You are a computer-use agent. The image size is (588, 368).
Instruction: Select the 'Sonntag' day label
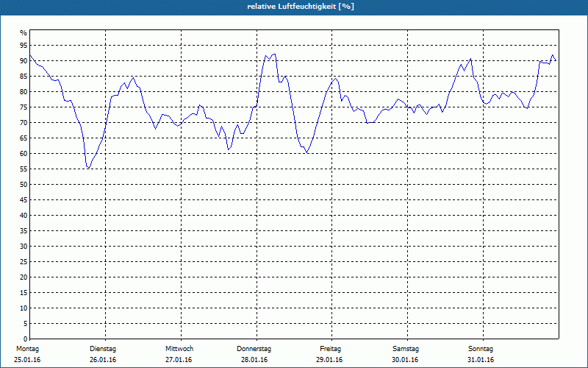coord(481,349)
